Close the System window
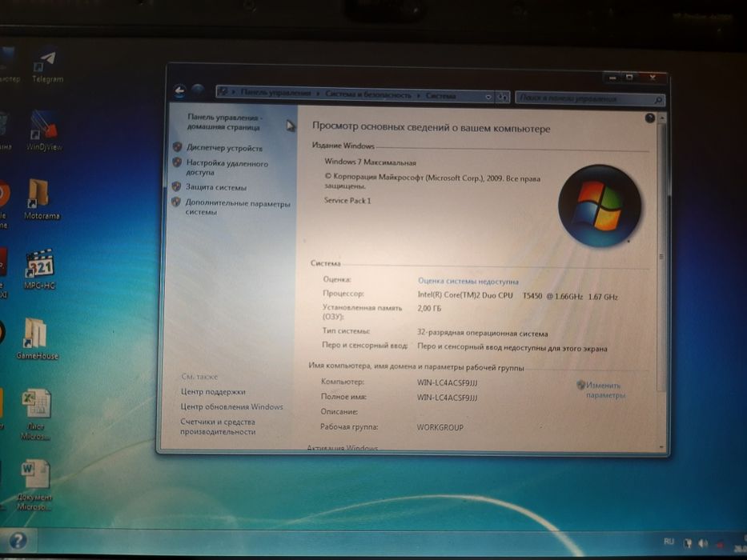The height and width of the screenshot is (560, 747). (x=652, y=78)
